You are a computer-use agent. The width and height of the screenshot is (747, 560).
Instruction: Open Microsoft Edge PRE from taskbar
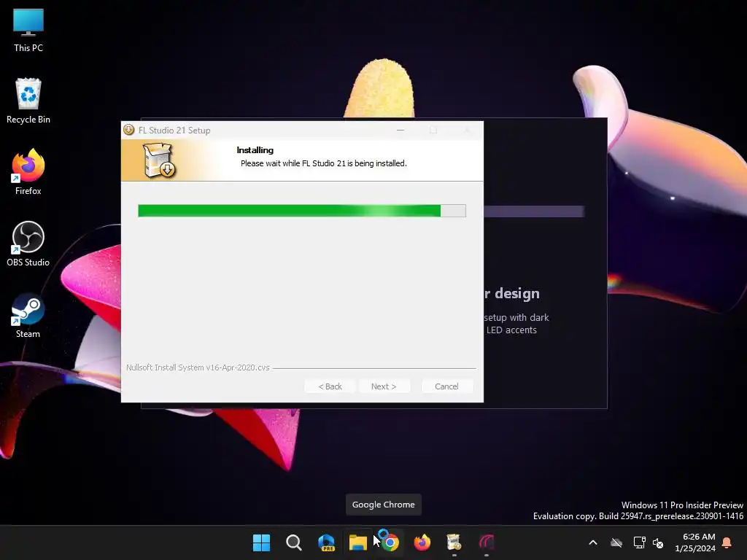[x=326, y=542]
